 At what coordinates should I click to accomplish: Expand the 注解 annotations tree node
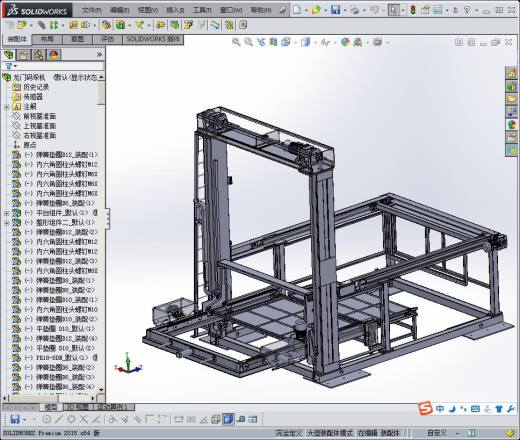pyautogui.click(x=6, y=107)
